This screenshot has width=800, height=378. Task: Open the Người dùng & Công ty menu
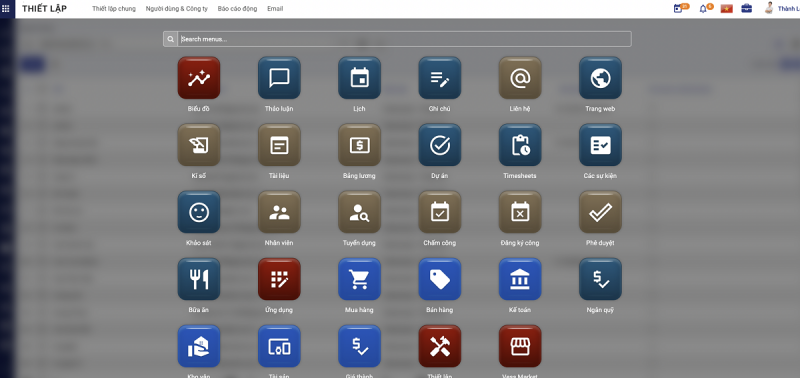[177, 9]
